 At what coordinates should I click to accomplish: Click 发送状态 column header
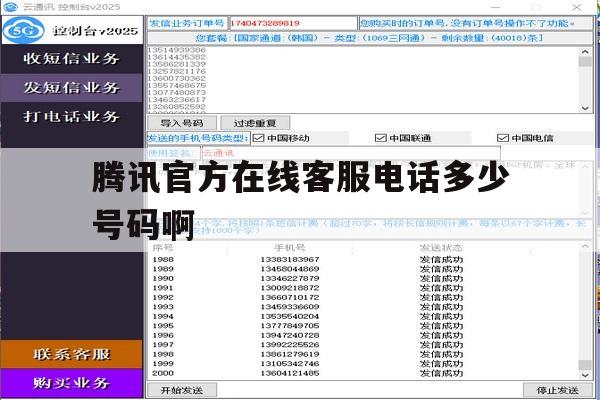[x=441, y=248]
